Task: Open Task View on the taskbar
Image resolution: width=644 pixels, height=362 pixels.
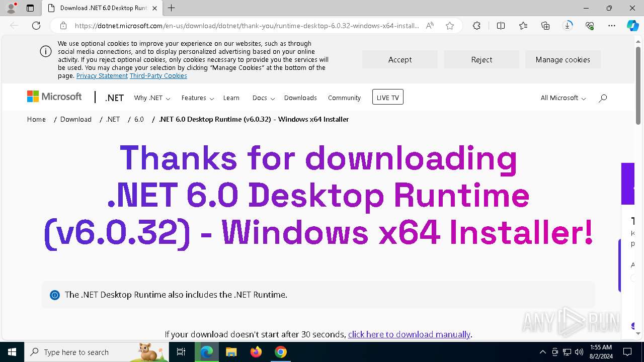Action: coord(182,352)
